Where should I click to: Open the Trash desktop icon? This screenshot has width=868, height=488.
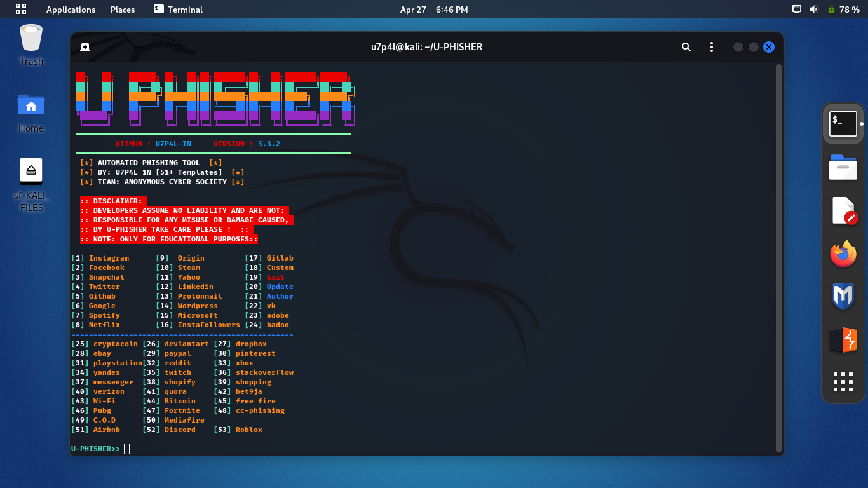click(31, 44)
